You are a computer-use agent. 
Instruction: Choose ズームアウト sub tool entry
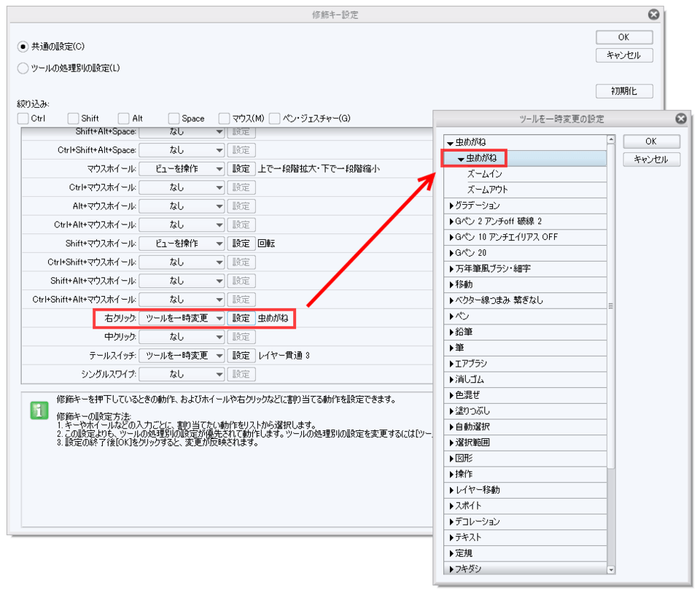497,190
